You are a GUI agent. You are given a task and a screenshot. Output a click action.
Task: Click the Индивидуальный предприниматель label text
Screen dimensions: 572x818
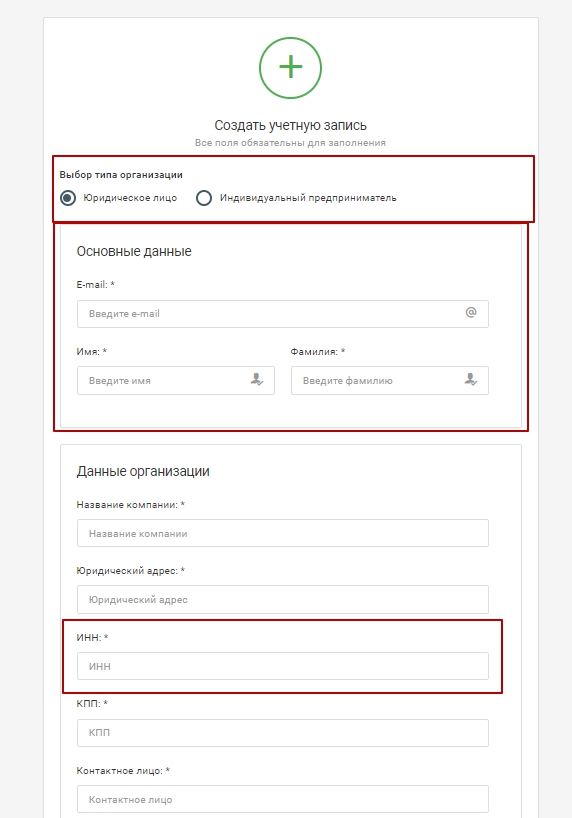[x=308, y=198]
